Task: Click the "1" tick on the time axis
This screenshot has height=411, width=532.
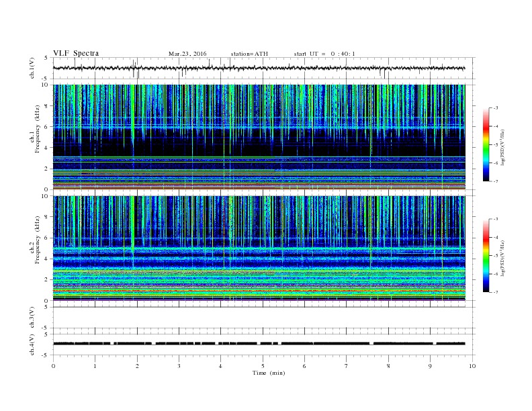Action: coord(95,366)
